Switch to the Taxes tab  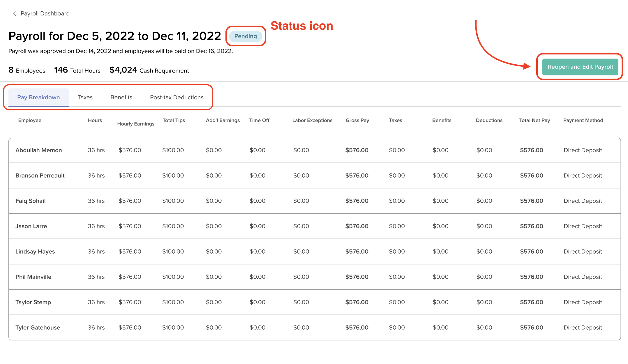[85, 97]
